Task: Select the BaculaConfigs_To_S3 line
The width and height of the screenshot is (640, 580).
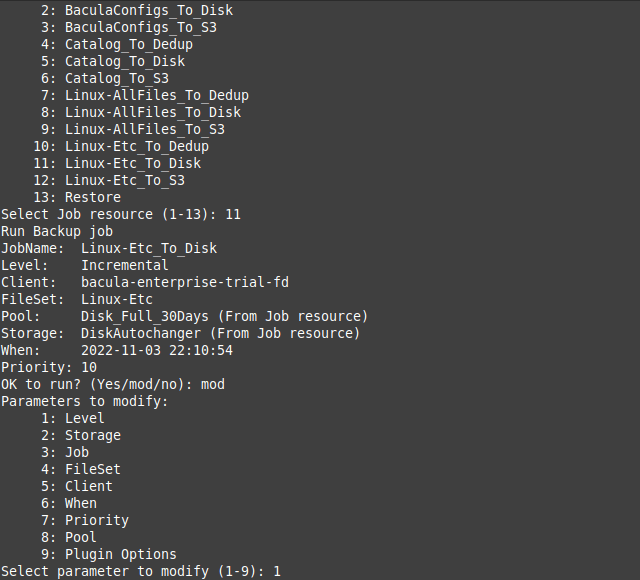Action: (x=129, y=27)
